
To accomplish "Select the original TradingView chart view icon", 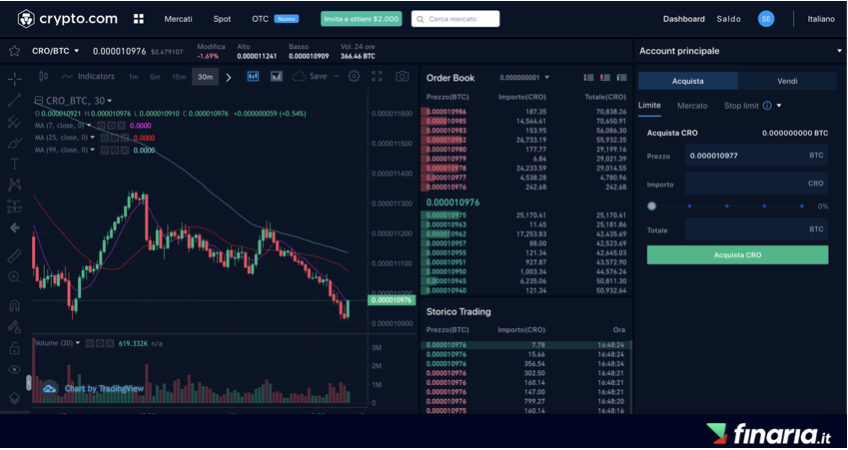I will (253, 76).
